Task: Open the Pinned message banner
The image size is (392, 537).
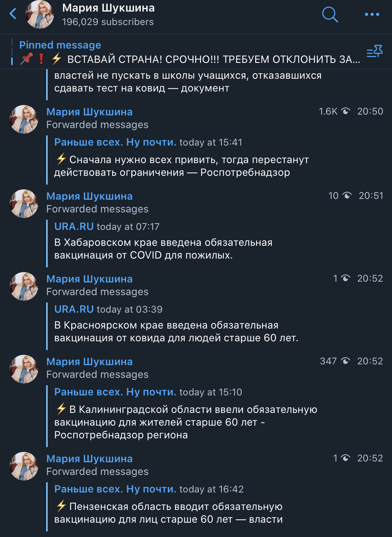Action: (x=187, y=52)
